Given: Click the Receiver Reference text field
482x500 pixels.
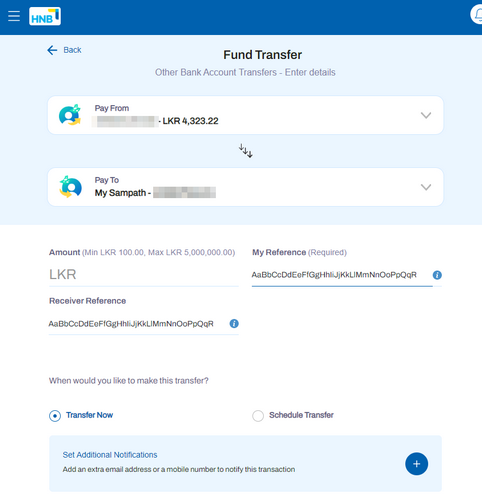Looking at the screenshot, I should 138,324.
